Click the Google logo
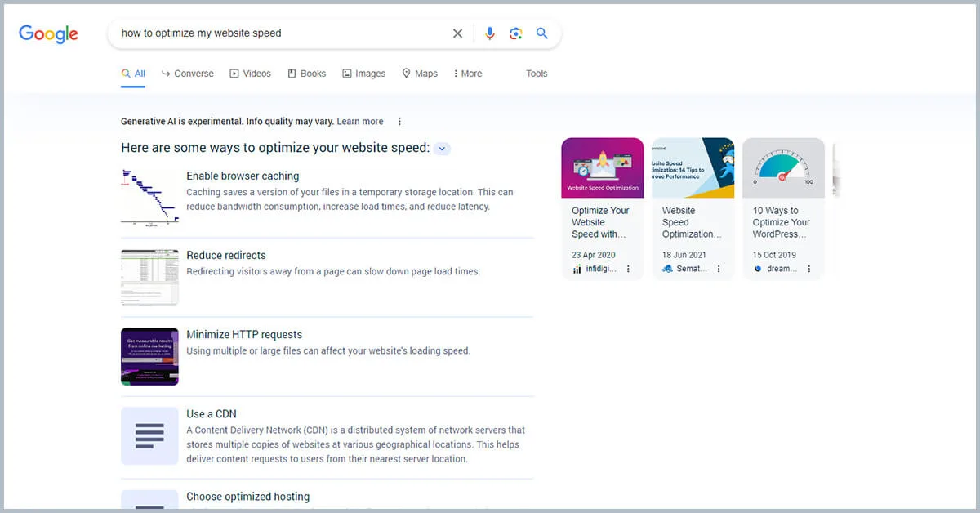The image size is (980, 513). tap(49, 33)
